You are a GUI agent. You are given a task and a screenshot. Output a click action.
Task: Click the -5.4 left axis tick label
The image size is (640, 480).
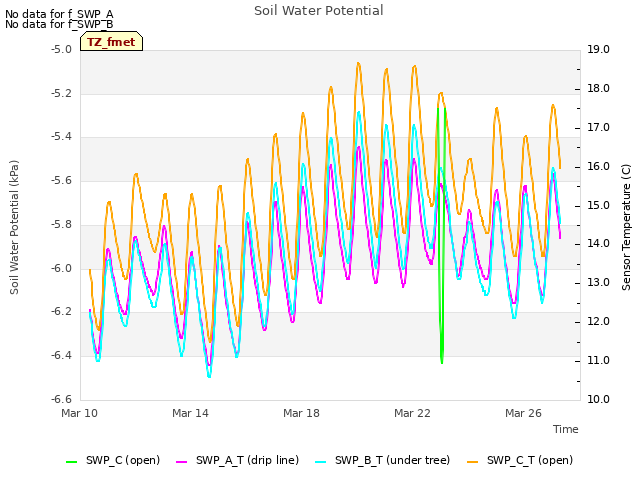click(61, 136)
